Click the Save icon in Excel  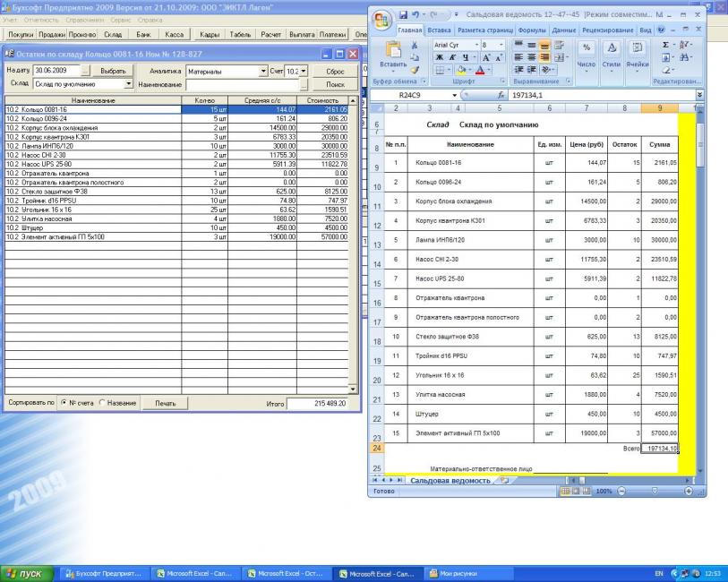pyautogui.click(x=405, y=15)
